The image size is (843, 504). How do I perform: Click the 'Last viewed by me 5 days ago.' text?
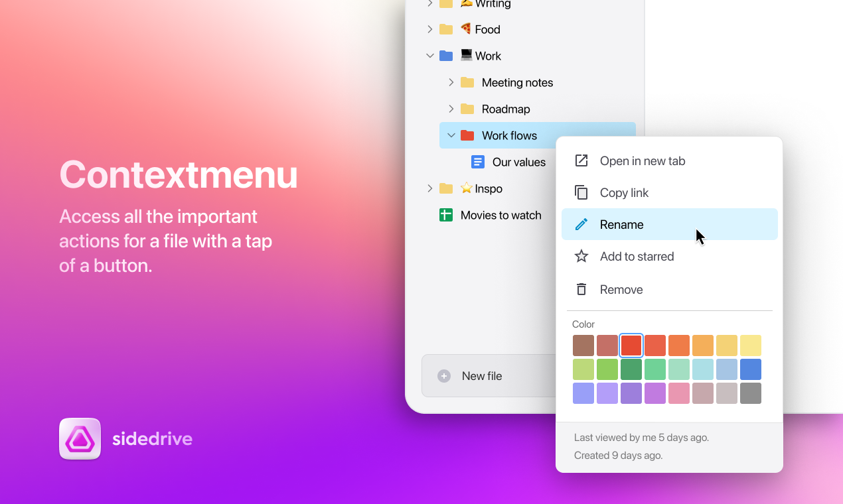(x=641, y=438)
